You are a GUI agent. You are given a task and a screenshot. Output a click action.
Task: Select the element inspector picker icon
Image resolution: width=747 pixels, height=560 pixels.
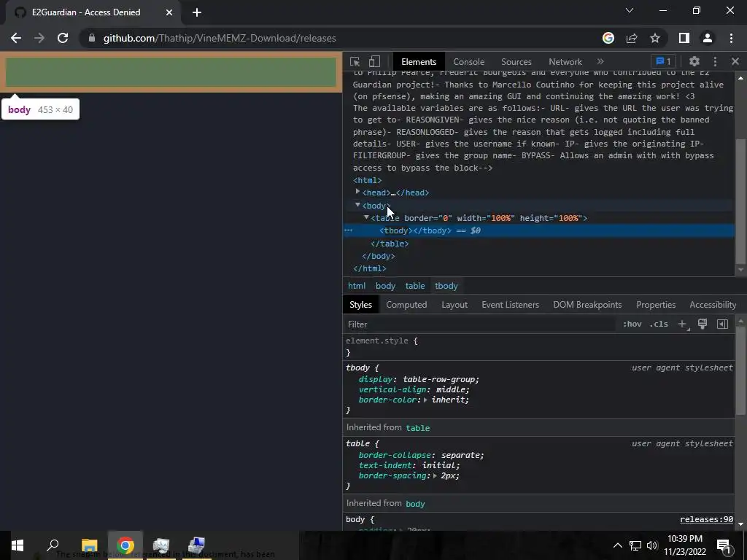coord(355,61)
